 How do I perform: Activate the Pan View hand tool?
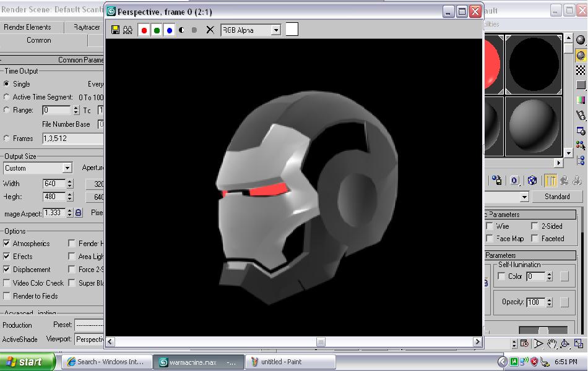pos(551,343)
